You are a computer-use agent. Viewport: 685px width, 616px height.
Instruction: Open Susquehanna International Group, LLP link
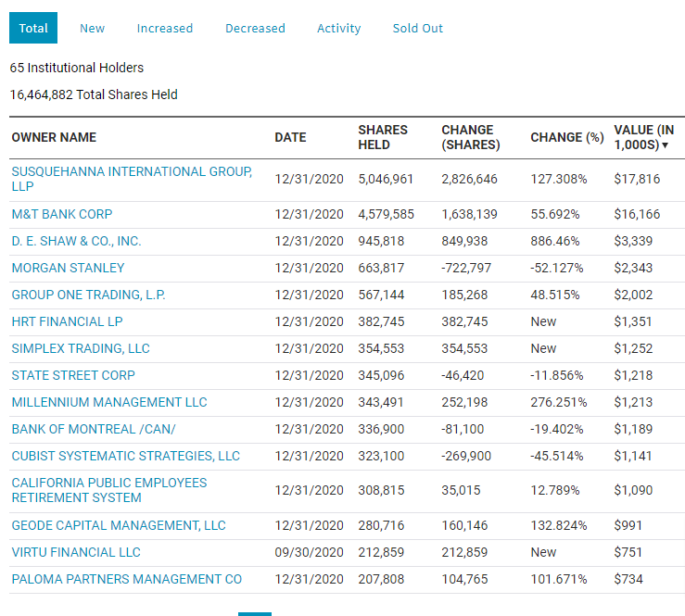click(x=132, y=179)
